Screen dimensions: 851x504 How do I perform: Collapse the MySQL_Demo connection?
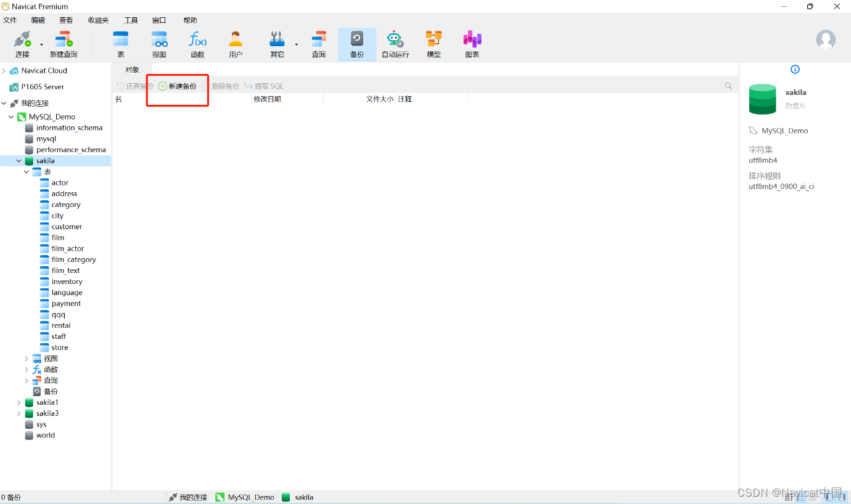click(x=11, y=117)
